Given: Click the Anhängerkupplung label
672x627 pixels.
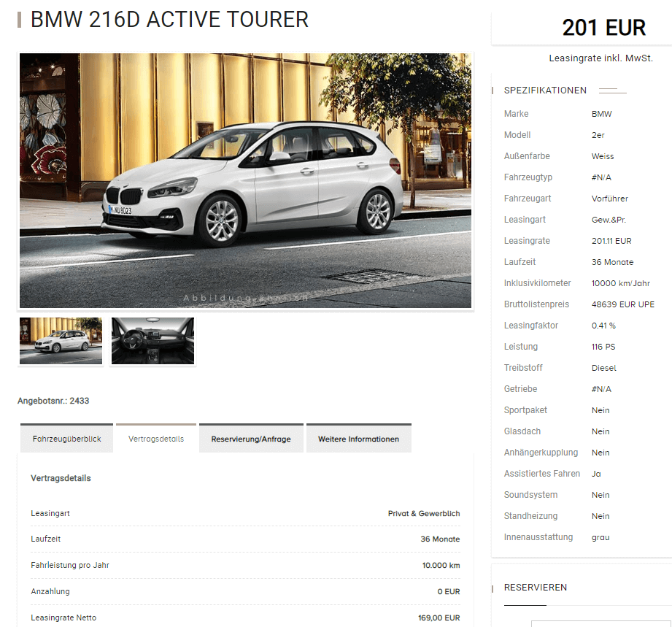Looking at the screenshot, I should (x=541, y=453).
